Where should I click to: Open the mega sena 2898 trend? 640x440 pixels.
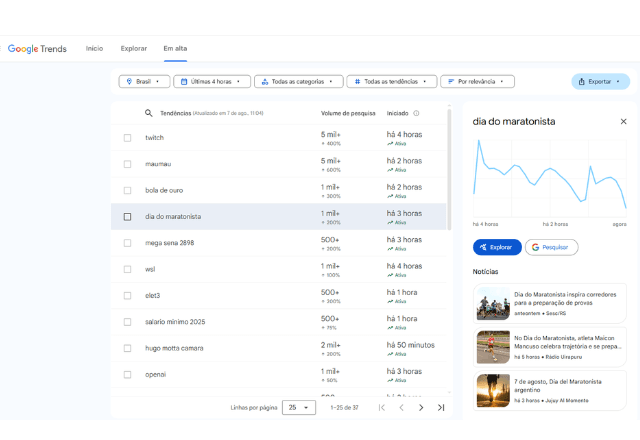click(279, 243)
